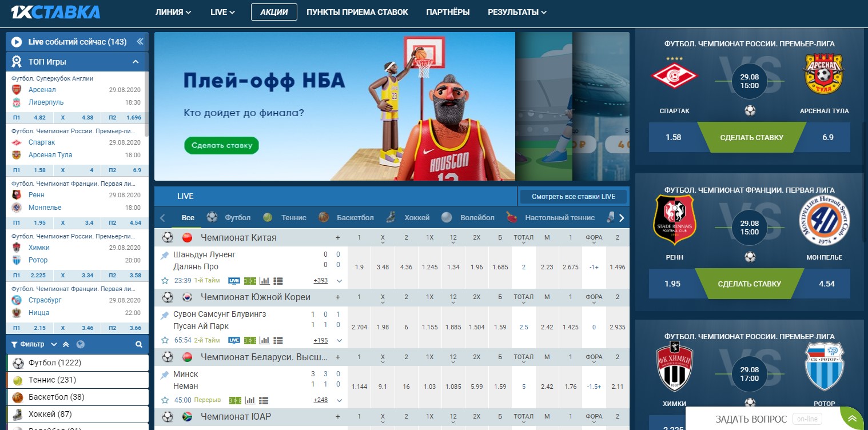Image resolution: width=868 pixels, height=430 pixels.
Task: Switch to the Теннис tab in LIVE
Action: (x=285, y=218)
